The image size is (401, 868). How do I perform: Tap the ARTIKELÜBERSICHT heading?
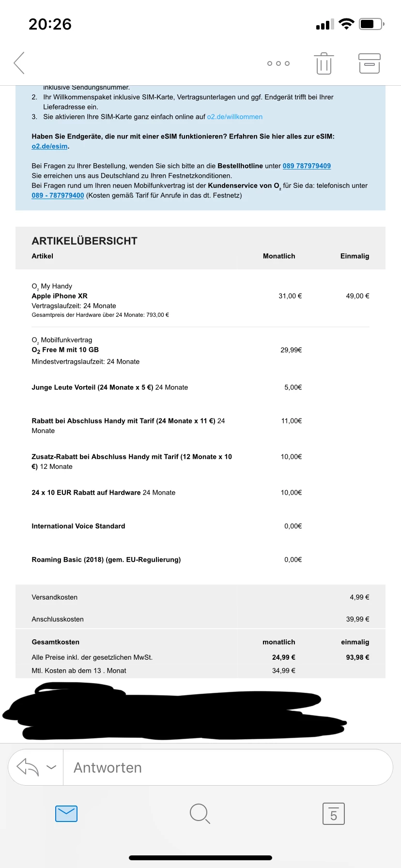point(85,241)
